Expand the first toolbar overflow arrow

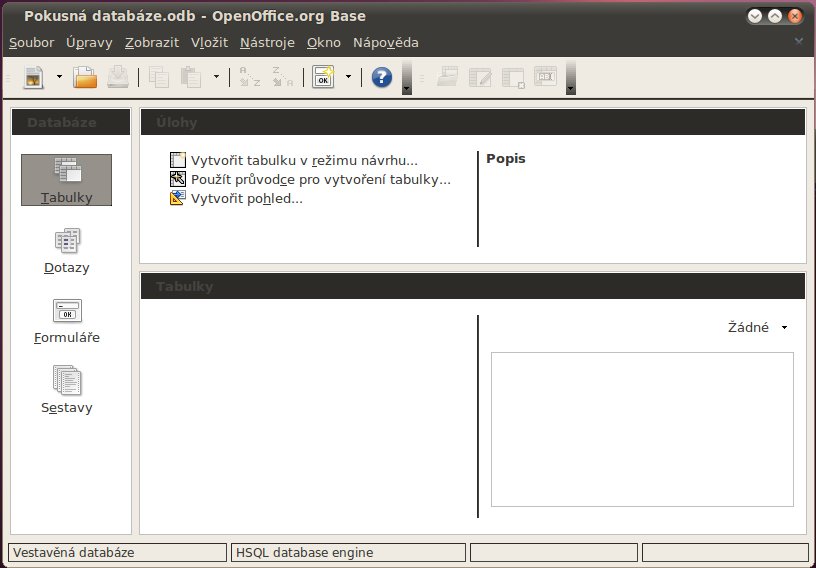click(407, 78)
